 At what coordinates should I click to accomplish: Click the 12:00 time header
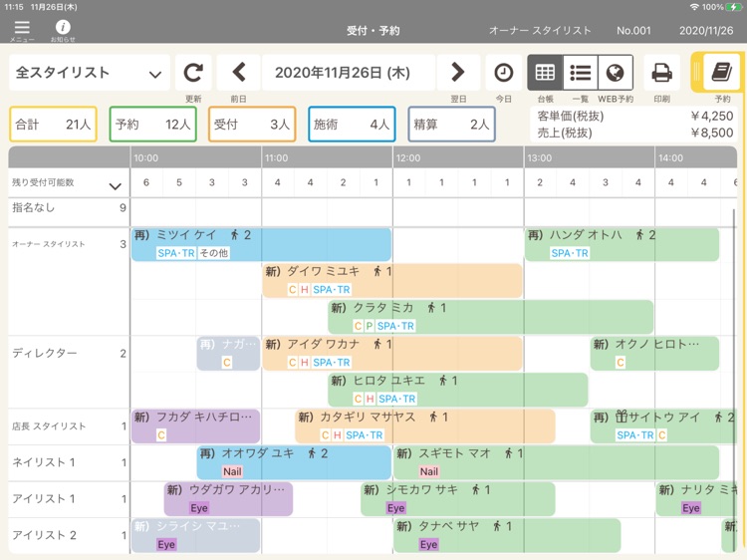tap(408, 157)
